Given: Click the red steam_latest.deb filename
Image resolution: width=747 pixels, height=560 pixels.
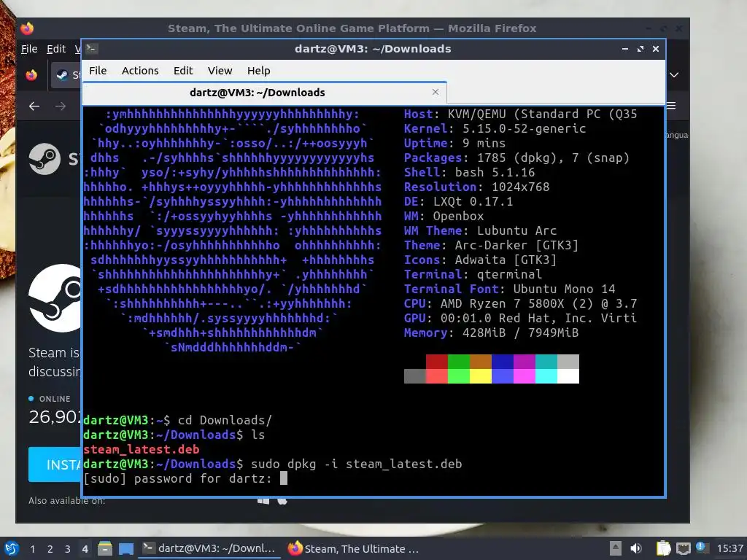Looking at the screenshot, I should pyautogui.click(x=141, y=449).
